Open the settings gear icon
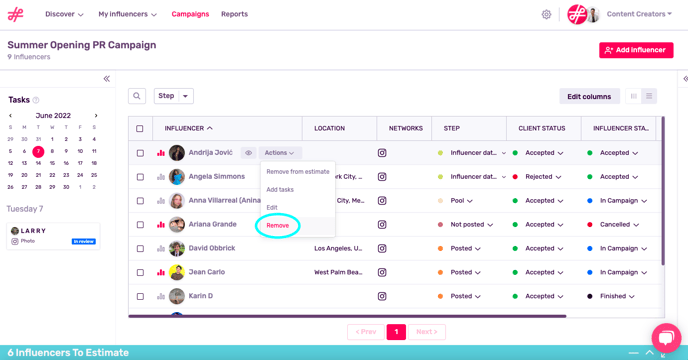The height and width of the screenshot is (360, 688). pos(546,14)
